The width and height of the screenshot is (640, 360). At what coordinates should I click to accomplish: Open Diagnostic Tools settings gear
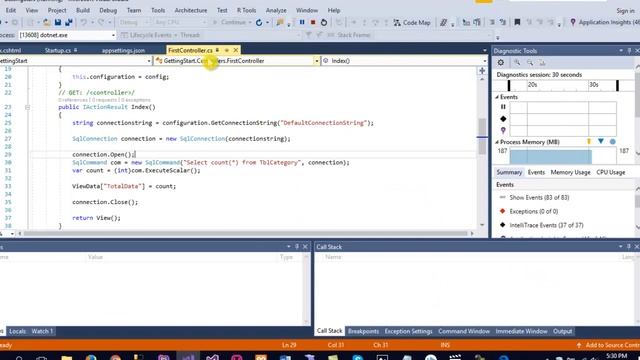[501, 62]
